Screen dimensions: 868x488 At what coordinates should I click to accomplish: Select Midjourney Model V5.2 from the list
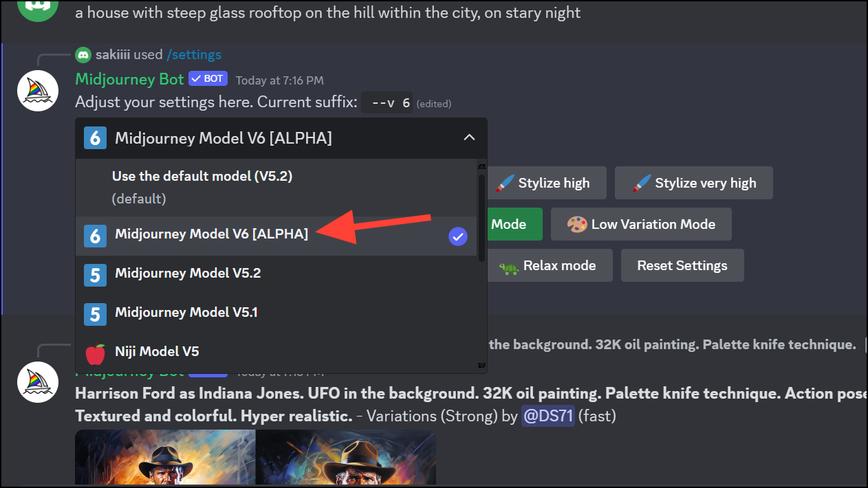pyautogui.click(x=206, y=273)
